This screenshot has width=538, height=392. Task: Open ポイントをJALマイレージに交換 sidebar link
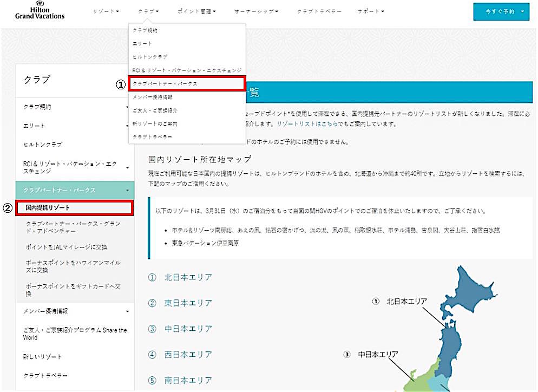67,247
